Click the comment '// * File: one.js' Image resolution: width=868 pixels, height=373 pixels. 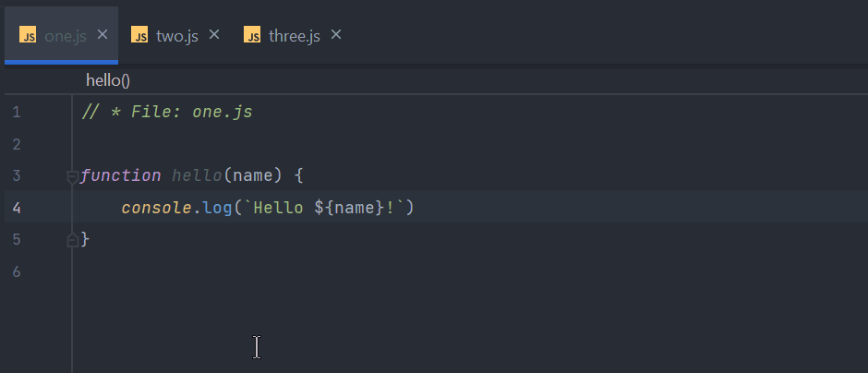pos(167,113)
